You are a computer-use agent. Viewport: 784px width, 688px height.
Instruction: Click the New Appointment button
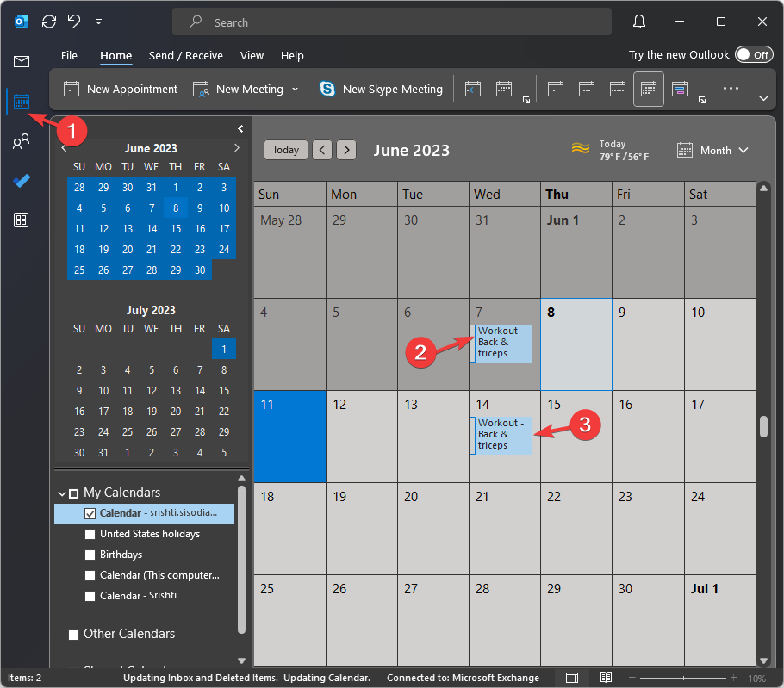[x=121, y=89]
